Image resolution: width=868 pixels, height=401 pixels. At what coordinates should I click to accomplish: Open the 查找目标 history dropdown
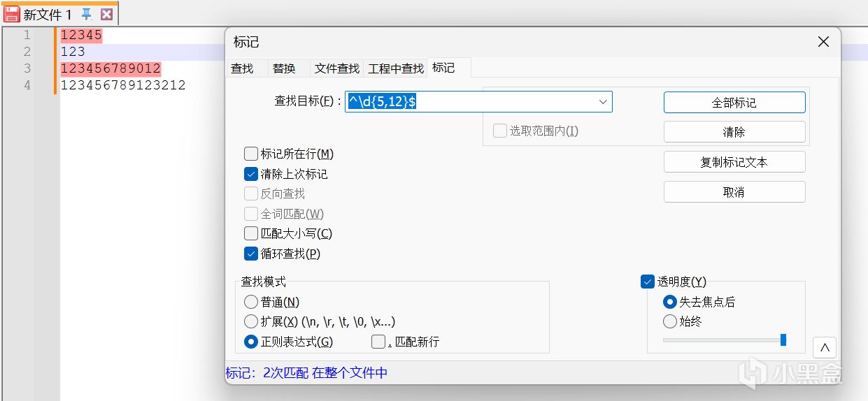(x=603, y=102)
